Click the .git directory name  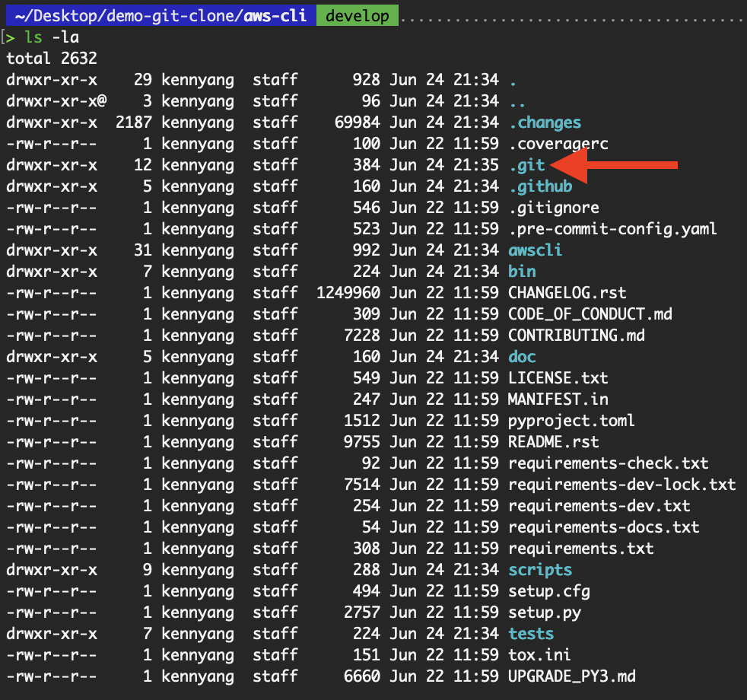(526, 165)
